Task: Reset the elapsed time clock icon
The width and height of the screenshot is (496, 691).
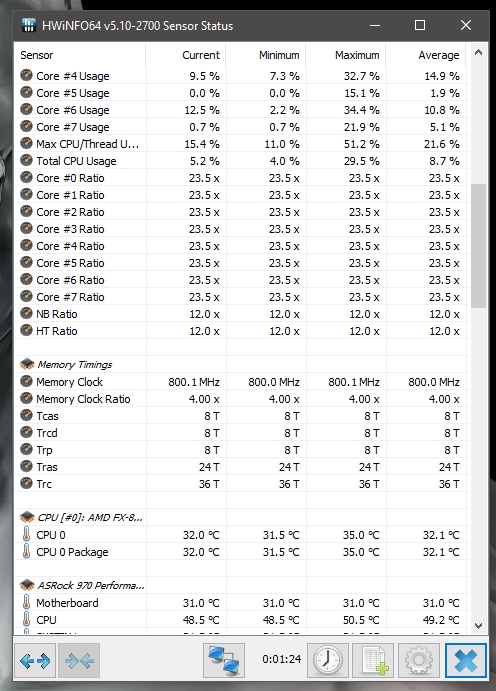Action: (x=328, y=660)
